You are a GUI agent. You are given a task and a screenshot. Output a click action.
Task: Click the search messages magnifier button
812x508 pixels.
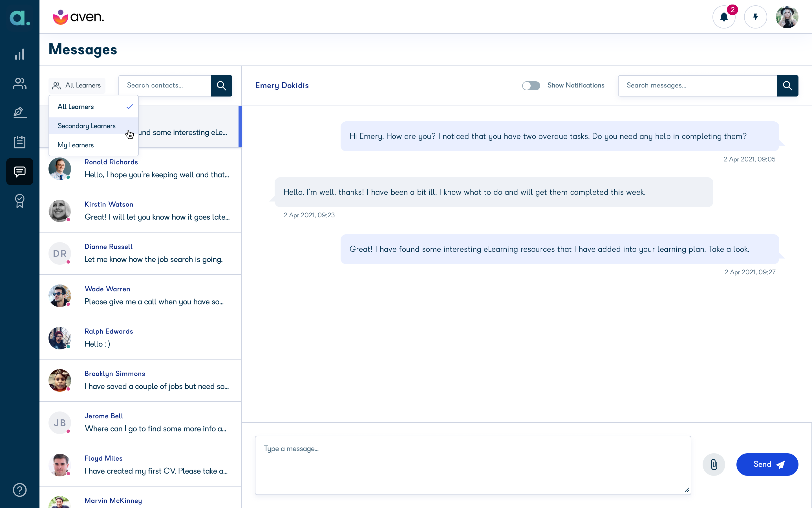click(787, 86)
